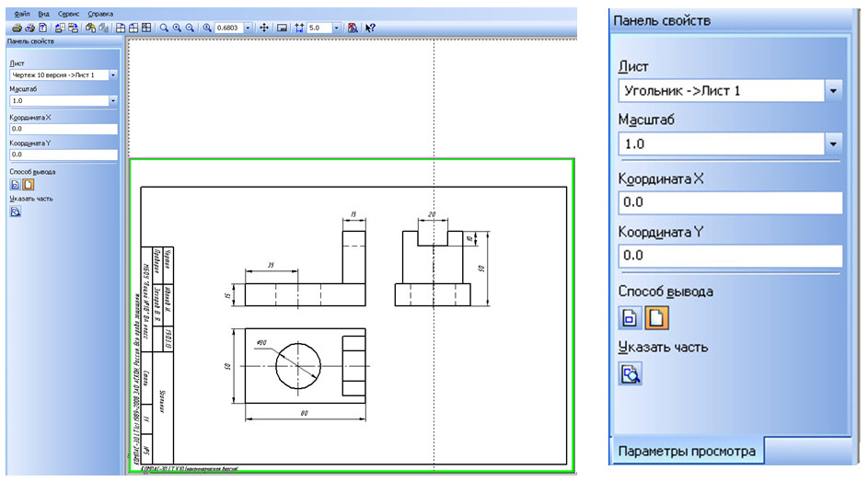This screenshot has height=481, width=868.
Task: Select the plain magnifier zoom-window tool
Action: [164, 28]
